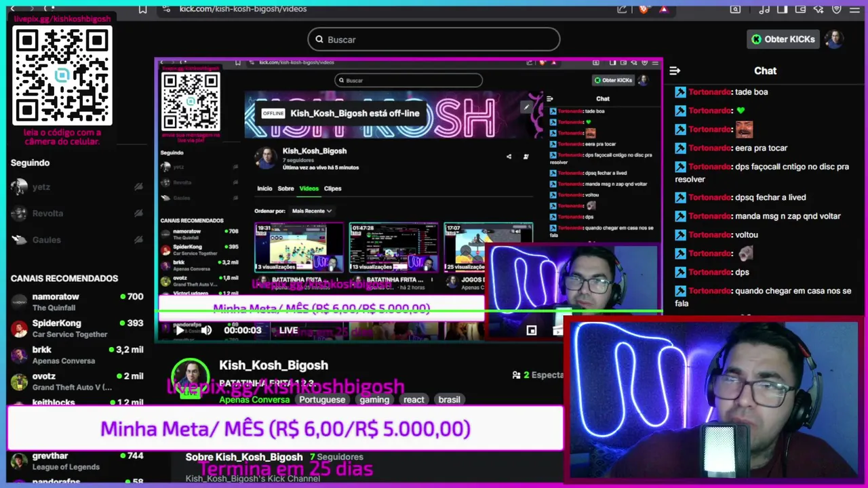Click the share icon in the address bar

622,9
